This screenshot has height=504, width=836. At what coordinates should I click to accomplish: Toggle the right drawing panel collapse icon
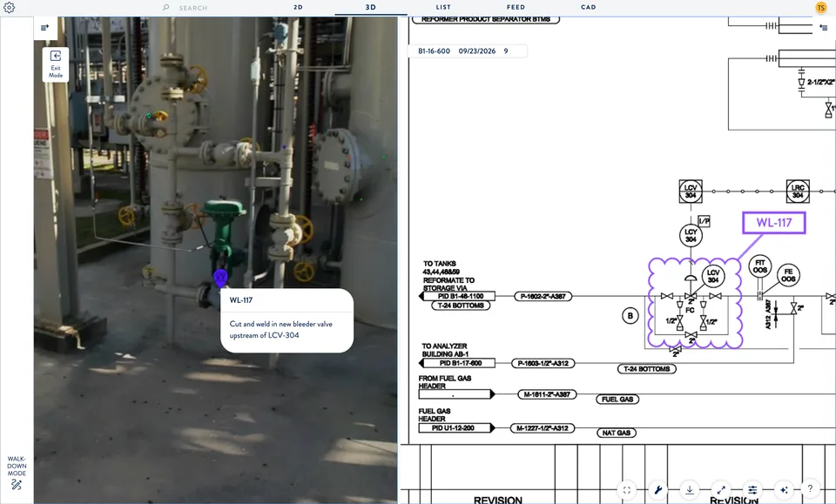click(825, 28)
